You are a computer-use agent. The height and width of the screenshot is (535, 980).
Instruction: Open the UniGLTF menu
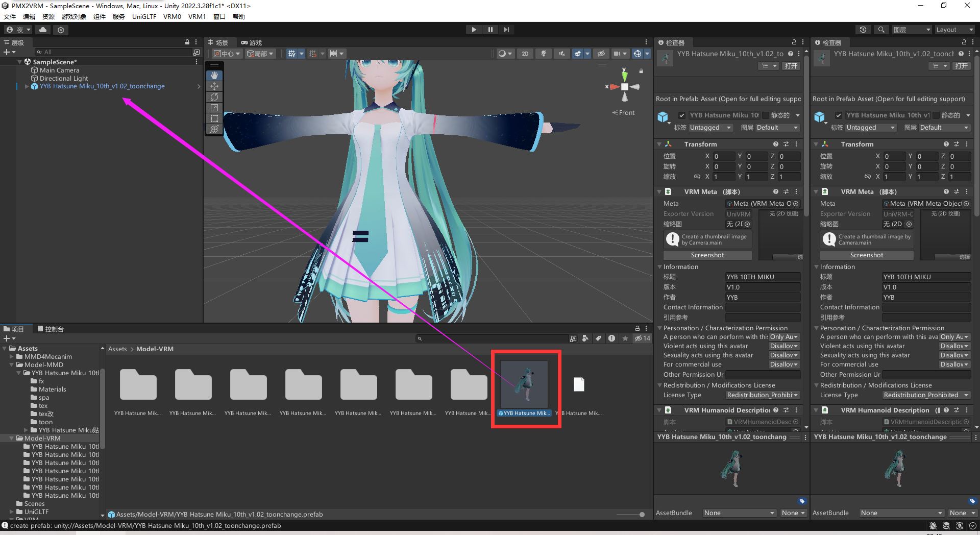point(144,16)
